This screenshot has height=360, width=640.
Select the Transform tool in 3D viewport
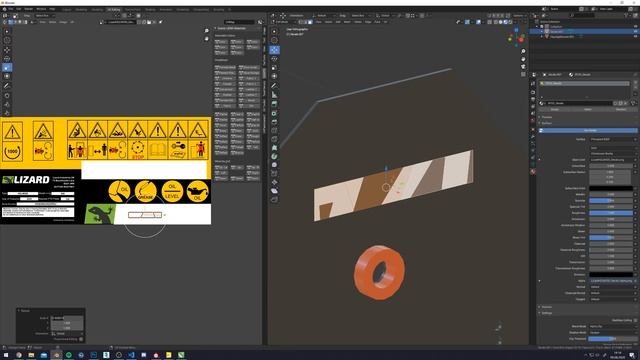(x=274, y=76)
